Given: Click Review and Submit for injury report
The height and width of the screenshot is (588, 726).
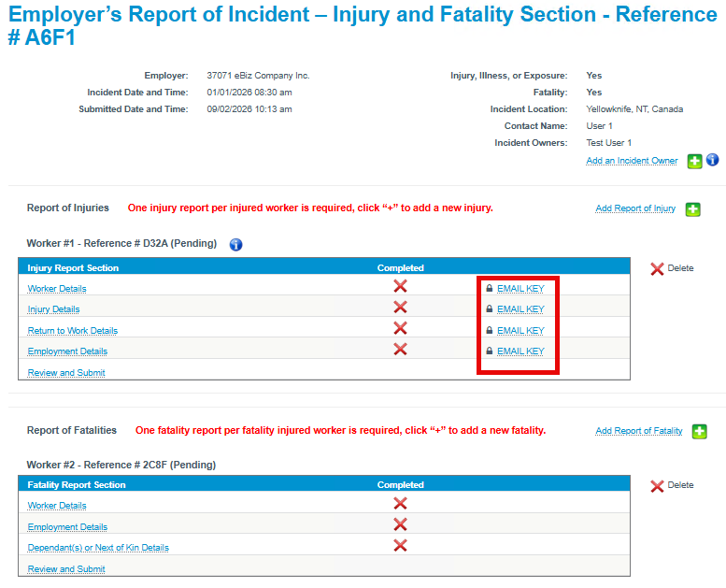Looking at the screenshot, I should [x=66, y=373].
